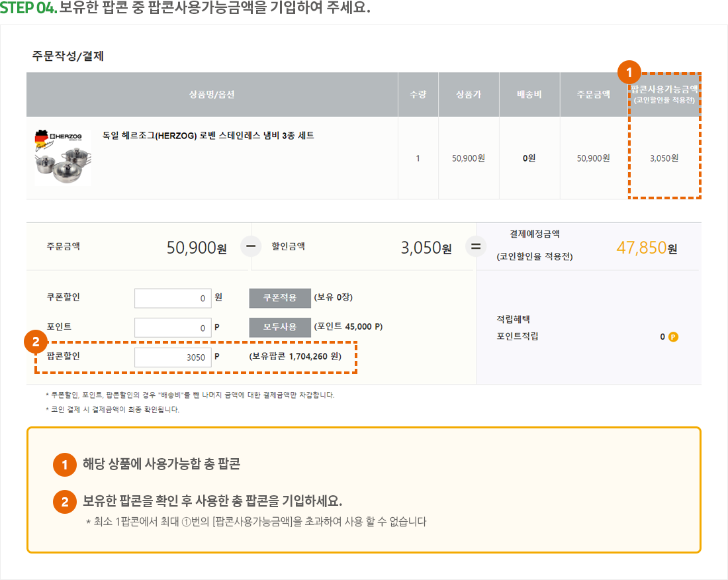
Task: Open the 독일 헤르조그(HERZOG) product name link
Action: tap(208, 136)
